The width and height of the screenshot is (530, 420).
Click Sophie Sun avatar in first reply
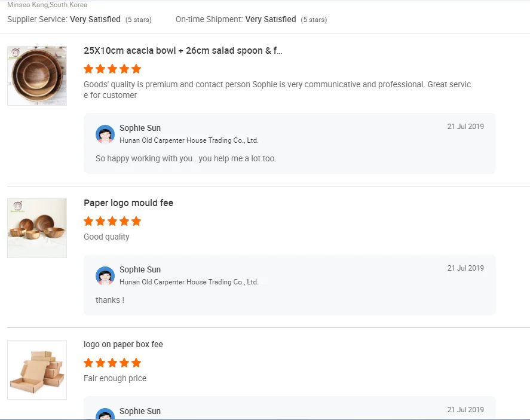[105, 134]
